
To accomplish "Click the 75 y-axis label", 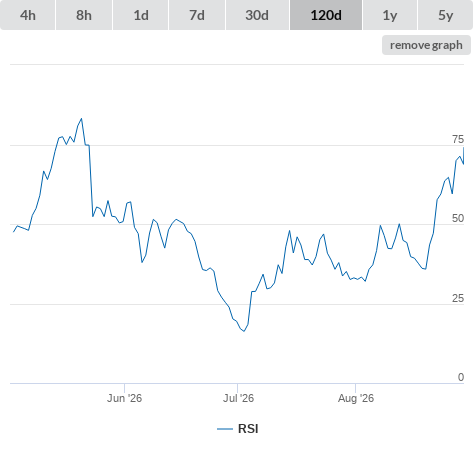I will pyautogui.click(x=458, y=139).
